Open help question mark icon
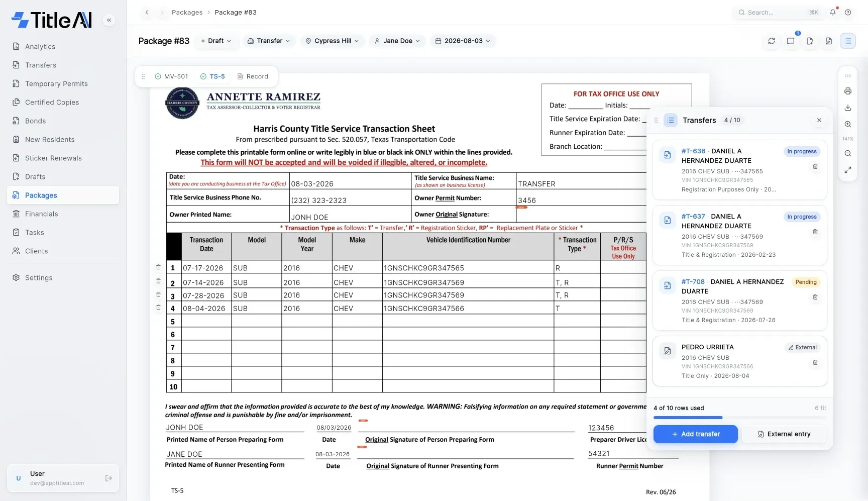Image resolution: width=868 pixels, height=501 pixels. (848, 12)
